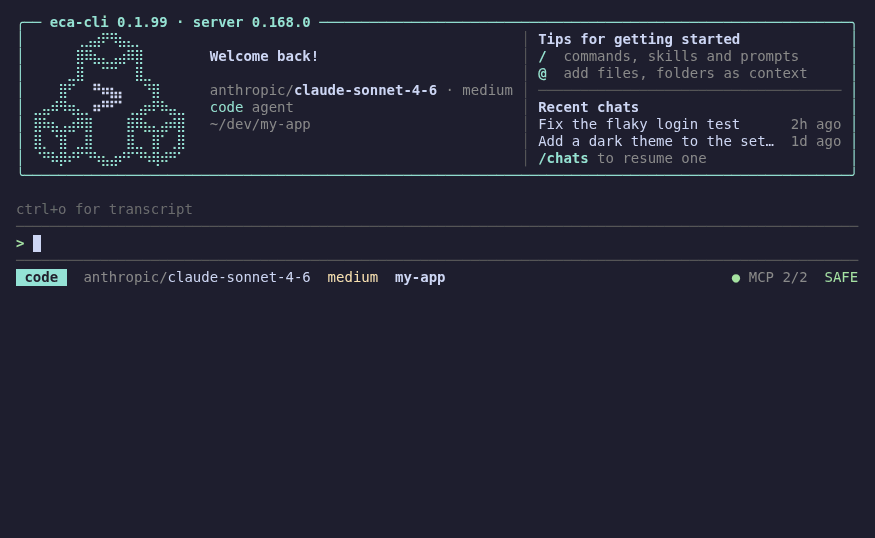This screenshot has height=538, width=875.
Task: Click the 'Recent chats' heading
Action: coord(588,107)
